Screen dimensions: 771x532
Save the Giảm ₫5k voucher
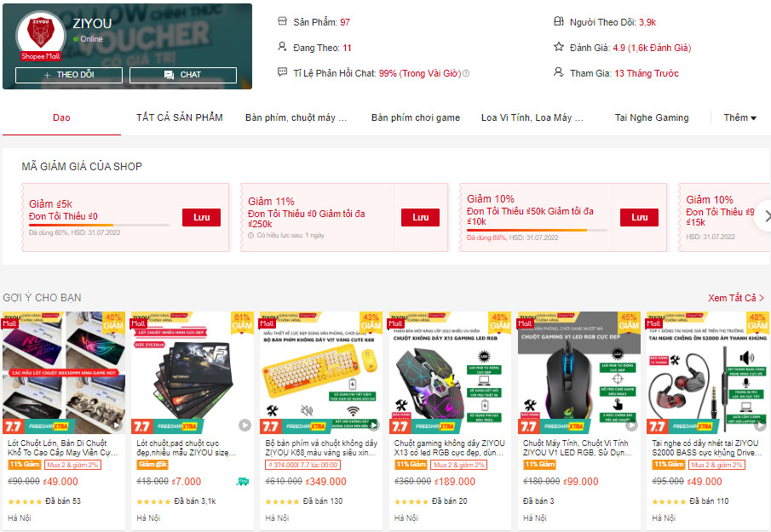pos(201,217)
